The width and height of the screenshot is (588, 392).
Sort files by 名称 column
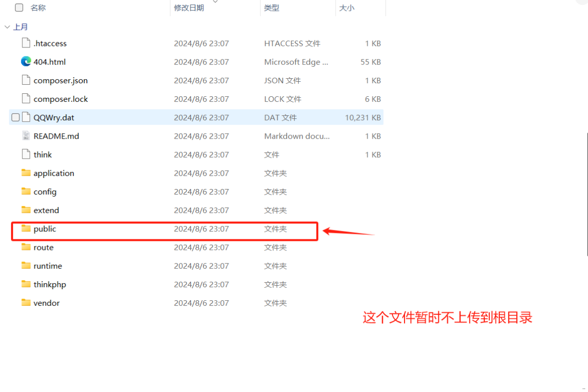tap(38, 8)
